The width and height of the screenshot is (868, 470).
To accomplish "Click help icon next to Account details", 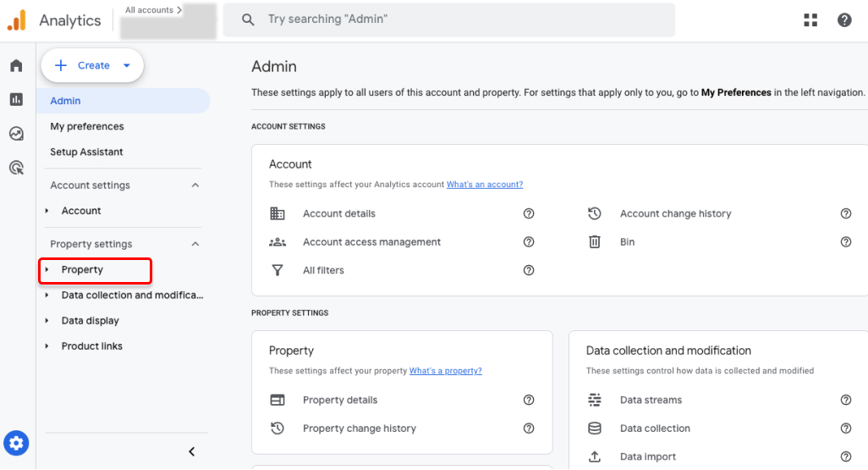I will [x=529, y=214].
